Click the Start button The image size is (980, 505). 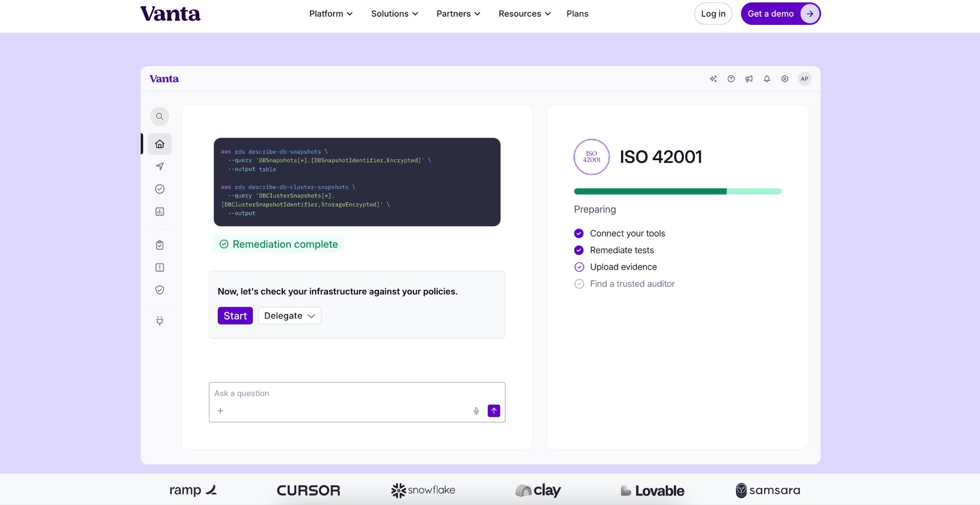click(235, 316)
